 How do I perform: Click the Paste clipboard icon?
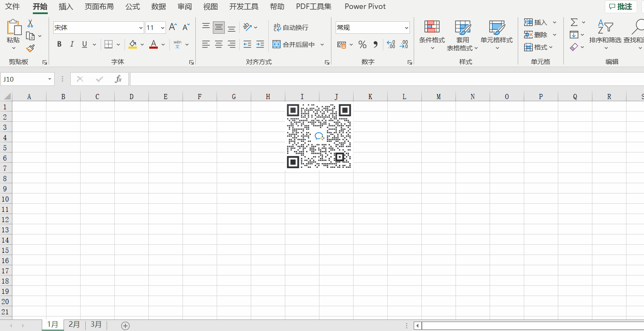click(14, 27)
